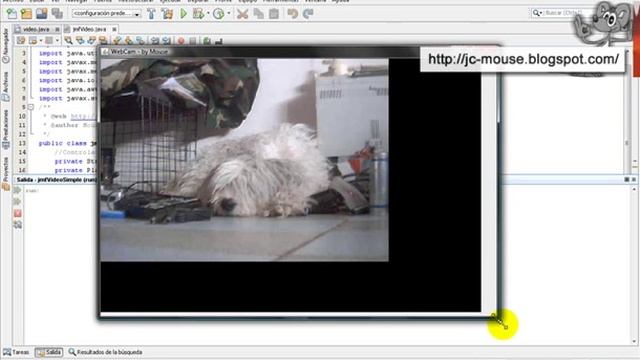Open Resultados de la búsqueda tab
Viewport: 640px width, 360px height.
(105, 352)
